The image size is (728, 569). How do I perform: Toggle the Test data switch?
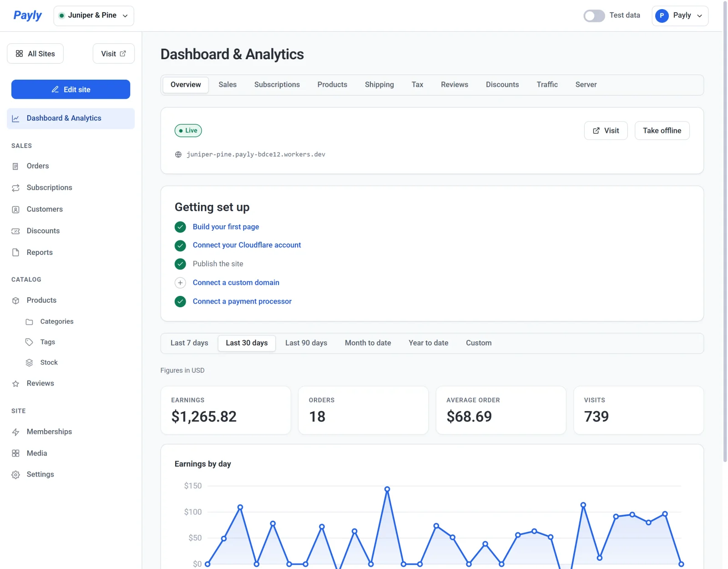(594, 15)
